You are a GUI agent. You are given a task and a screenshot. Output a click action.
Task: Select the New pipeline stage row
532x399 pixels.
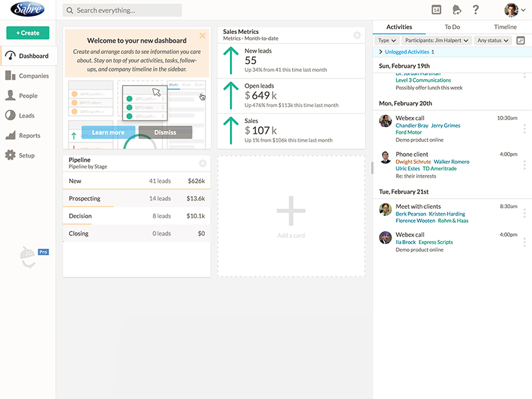[x=137, y=181]
